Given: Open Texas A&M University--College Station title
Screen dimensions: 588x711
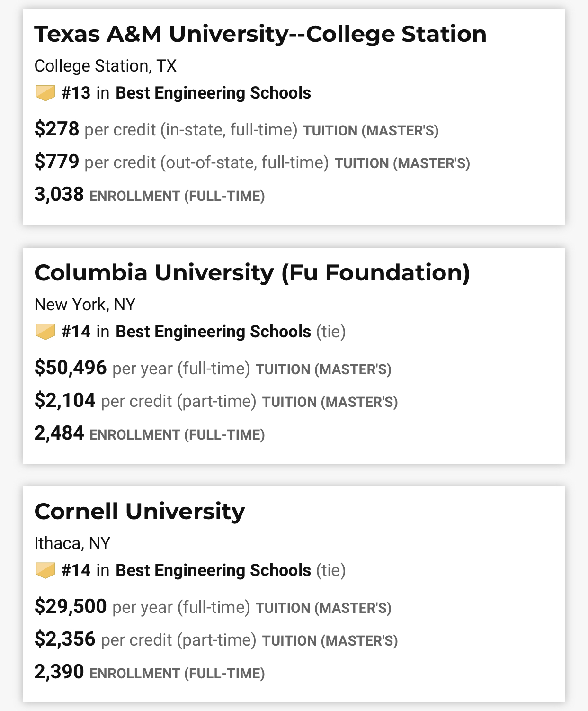Looking at the screenshot, I should 260,34.
